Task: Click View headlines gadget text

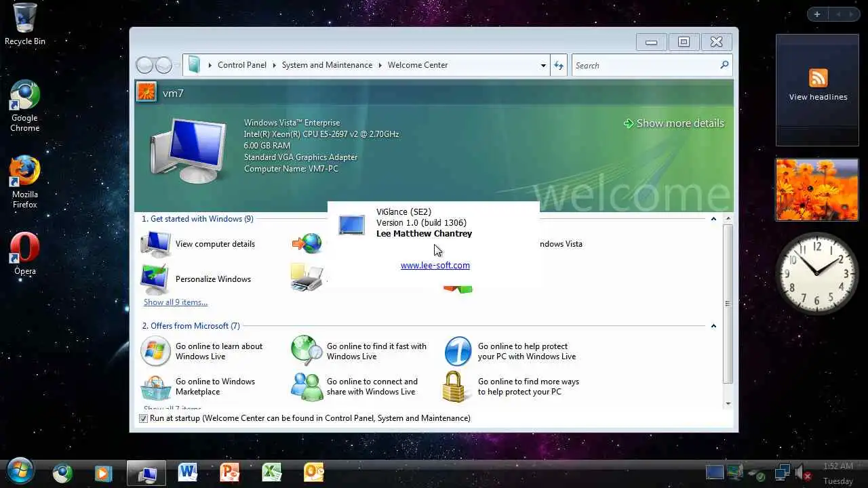Action: 818,97
